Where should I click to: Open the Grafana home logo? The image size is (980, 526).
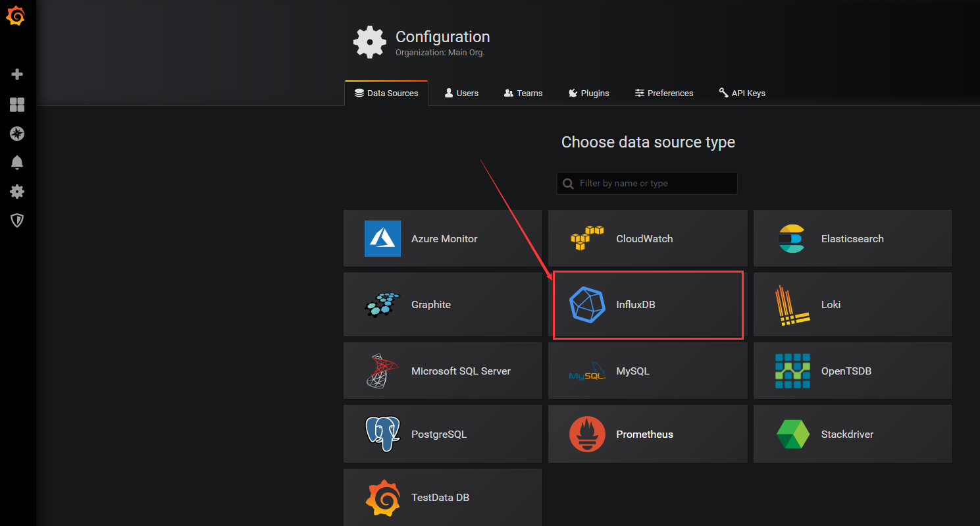tap(16, 16)
